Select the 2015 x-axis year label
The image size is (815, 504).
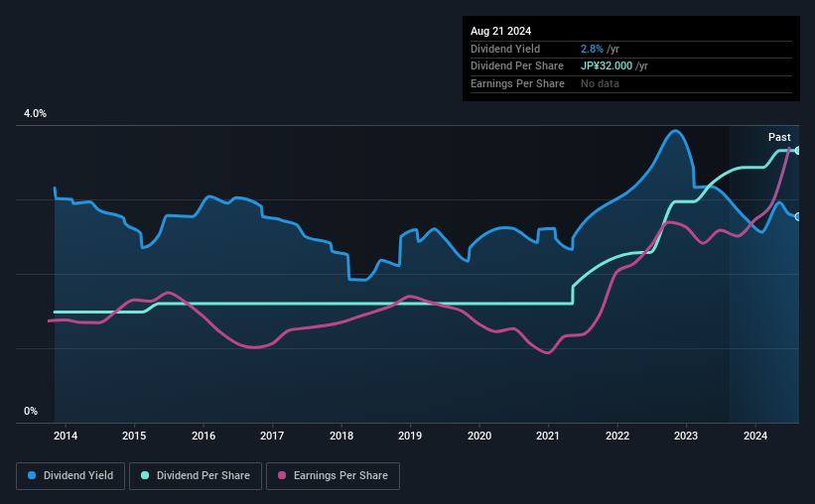(x=134, y=435)
